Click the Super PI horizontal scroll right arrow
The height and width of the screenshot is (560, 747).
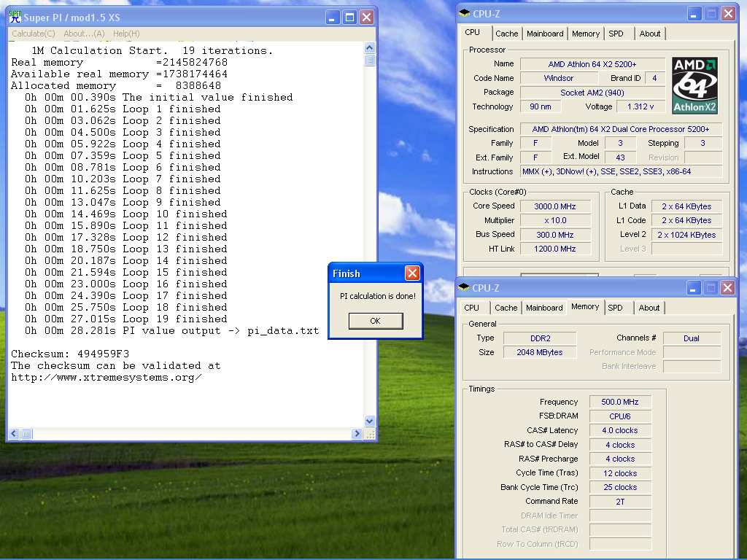[357, 434]
